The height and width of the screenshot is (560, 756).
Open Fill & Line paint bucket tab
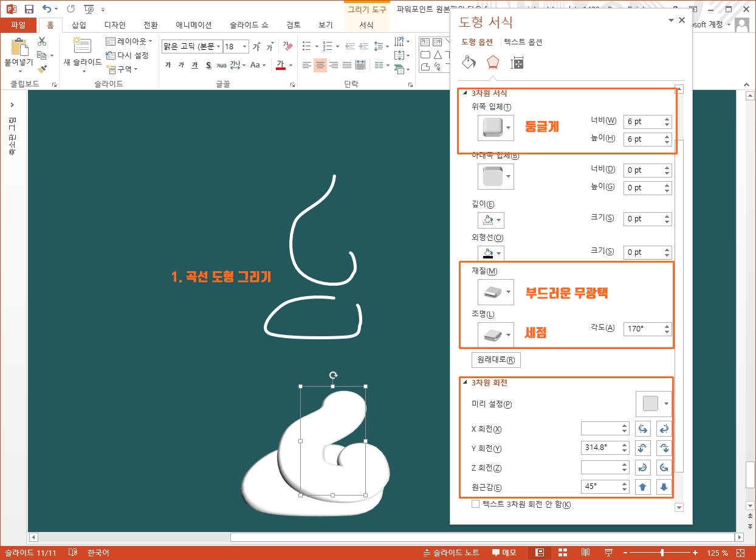pyautogui.click(x=469, y=62)
